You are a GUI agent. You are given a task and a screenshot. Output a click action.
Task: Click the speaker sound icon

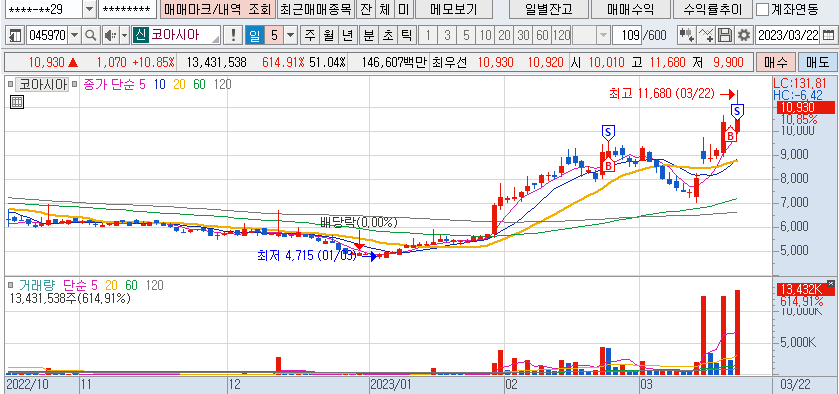click(x=110, y=36)
